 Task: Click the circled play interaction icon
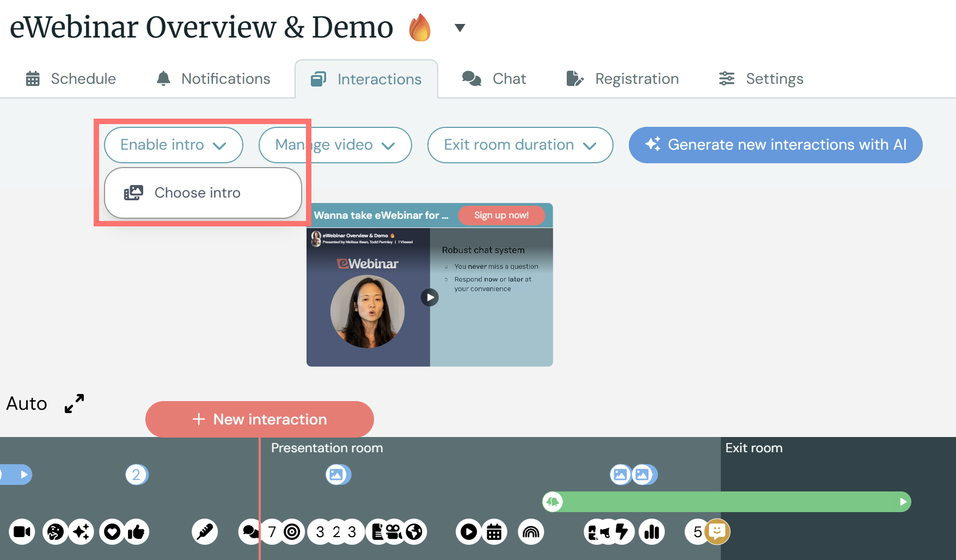pyautogui.click(x=469, y=532)
